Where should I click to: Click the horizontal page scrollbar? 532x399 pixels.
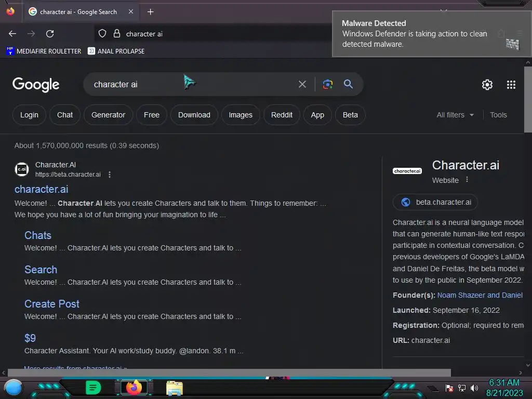(229, 373)
